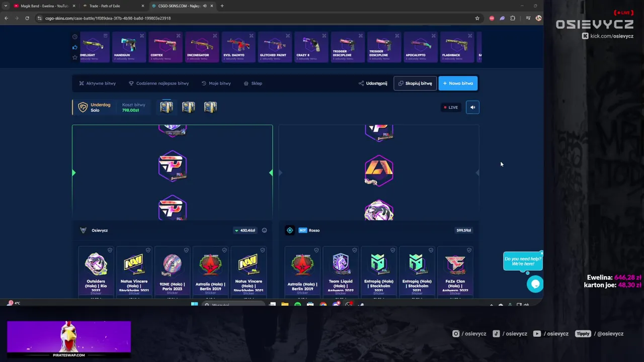Close the 'Do you need help?' popup

(541, 253)
